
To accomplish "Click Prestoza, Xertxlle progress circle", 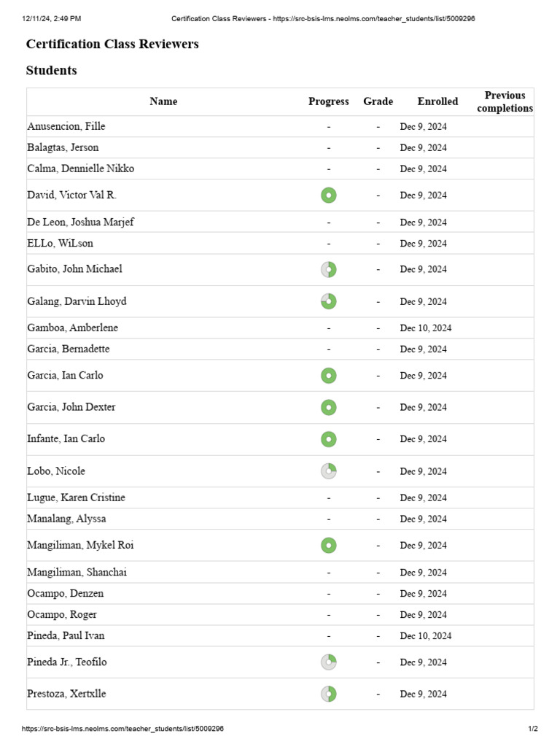I will [329, 694].
